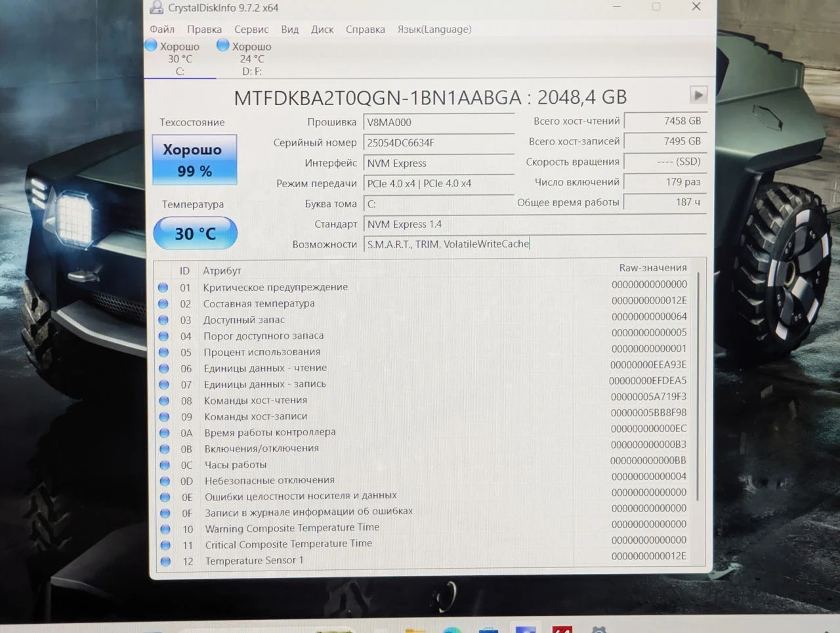Click the transfer mode field PCIe 4.0 x4
This screenshot has width=840, height=633.
(x=438, y=183)
